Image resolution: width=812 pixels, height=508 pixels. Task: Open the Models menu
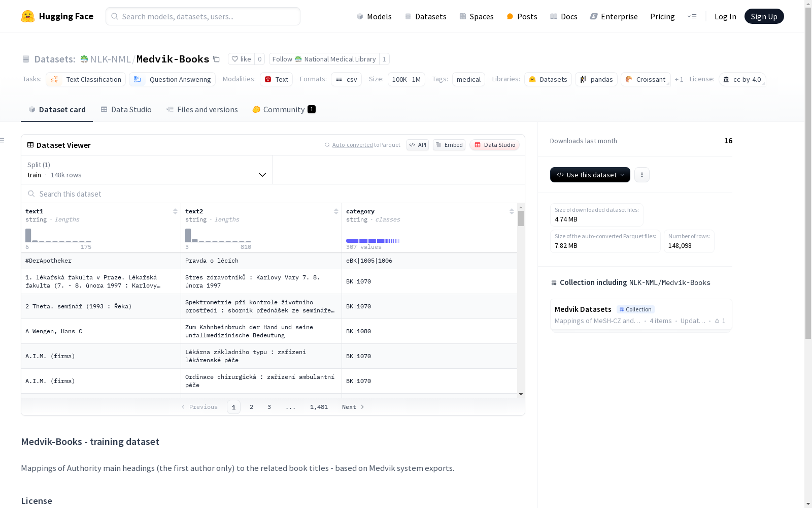click(374, 16)
